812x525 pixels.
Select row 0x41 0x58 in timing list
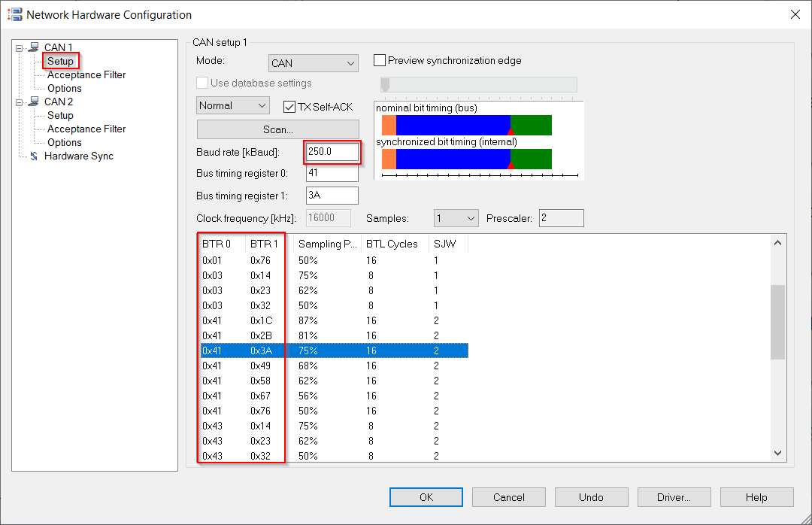point(335,381)
